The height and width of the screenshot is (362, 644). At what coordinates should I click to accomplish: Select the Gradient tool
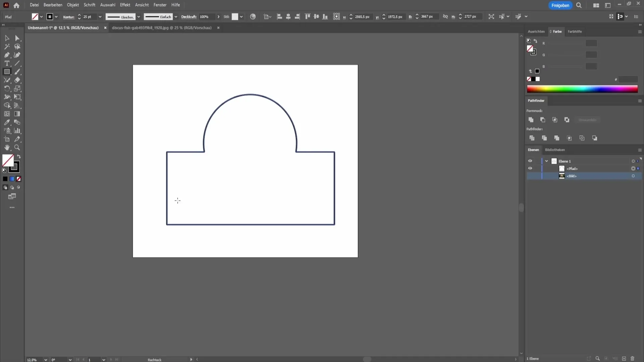click(17, 114)
